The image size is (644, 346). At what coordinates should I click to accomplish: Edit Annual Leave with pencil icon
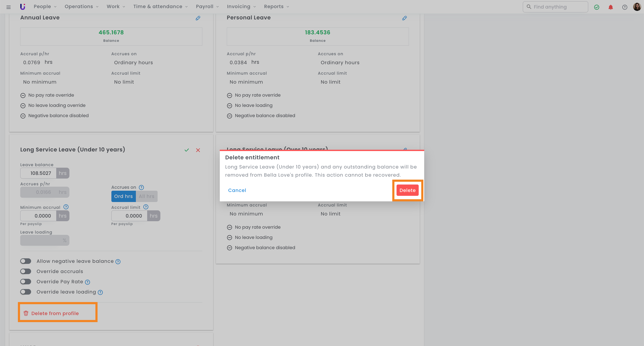coord(198,18)
